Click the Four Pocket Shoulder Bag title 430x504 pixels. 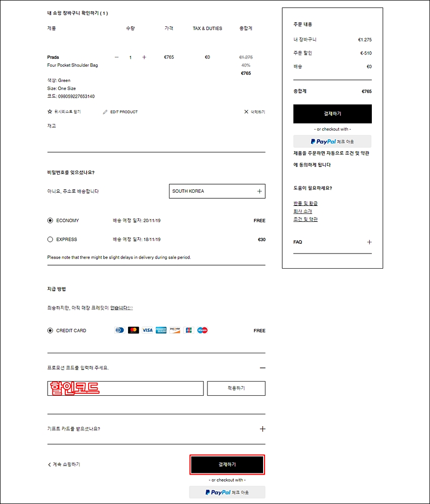click(x=72, y=65)
